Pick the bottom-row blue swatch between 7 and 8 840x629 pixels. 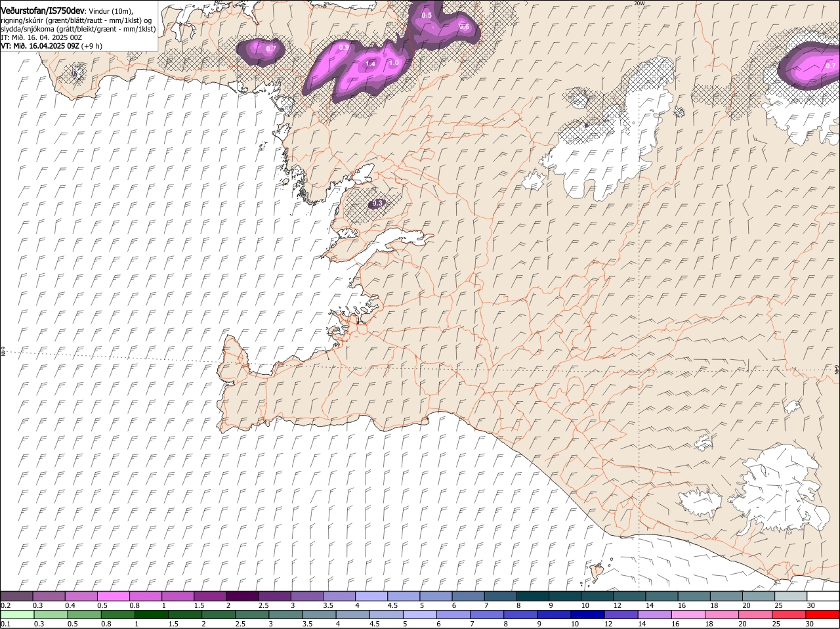click(487, 615)
